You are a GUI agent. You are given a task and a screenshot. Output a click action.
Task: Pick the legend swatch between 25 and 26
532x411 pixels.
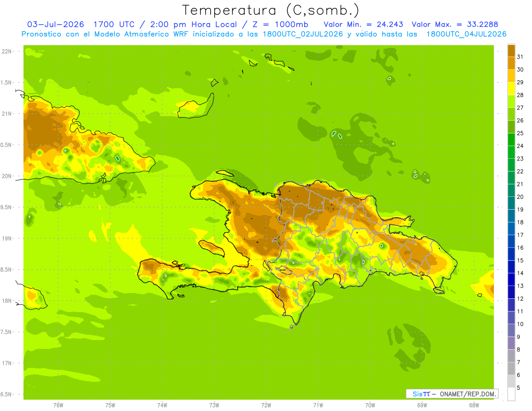[x=511, y=127]
